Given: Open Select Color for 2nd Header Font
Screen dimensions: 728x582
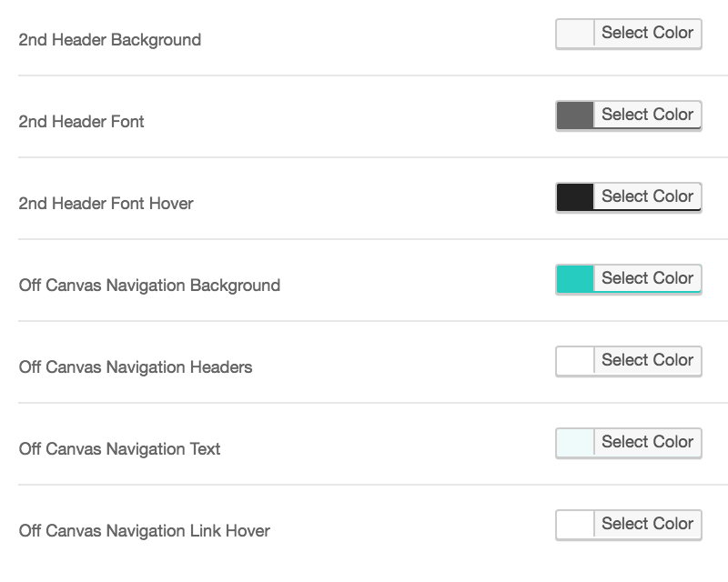Looking at the screenshot, I should (647, 115).
